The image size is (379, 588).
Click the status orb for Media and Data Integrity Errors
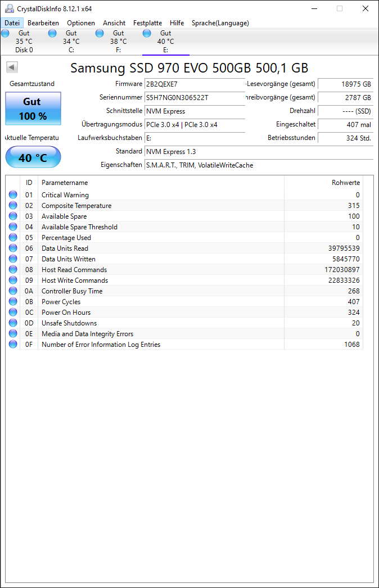click(13, 333)
